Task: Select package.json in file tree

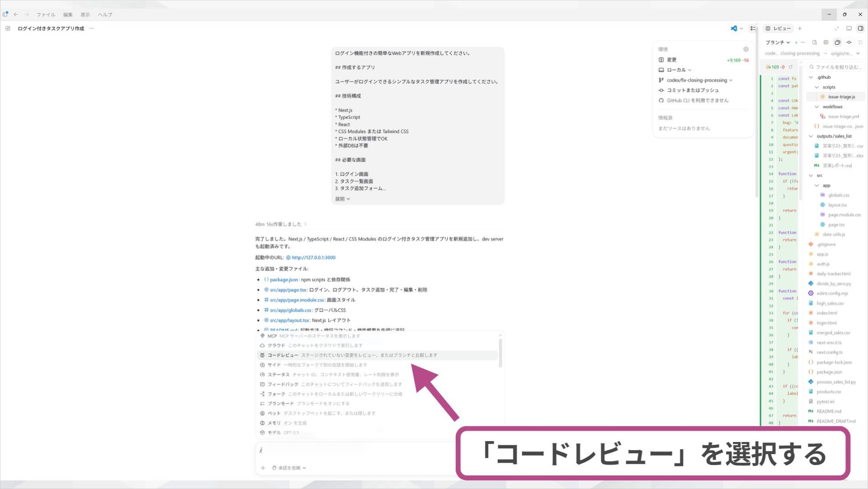Action: click(x=835, y=372)
